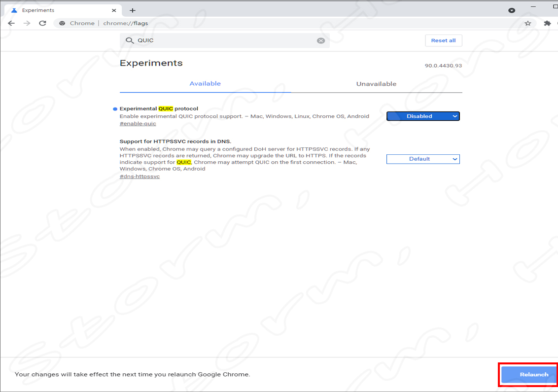Open the Extensions puzzle icon
558x392 pixels.
(x=547, y=23)
